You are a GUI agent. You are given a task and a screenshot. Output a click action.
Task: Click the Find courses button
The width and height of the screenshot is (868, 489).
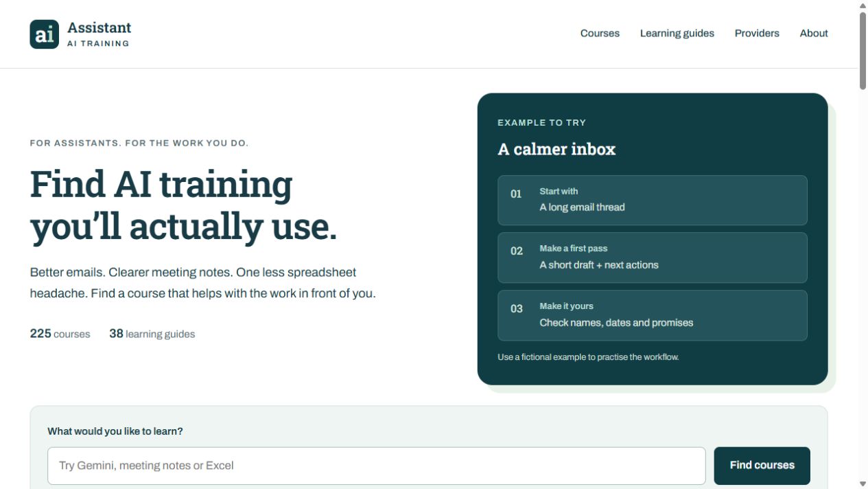pyautogui.click(x=762, y=466)
